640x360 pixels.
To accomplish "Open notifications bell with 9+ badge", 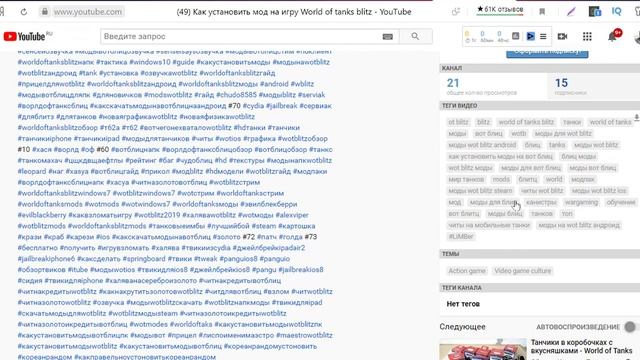I will [x=613, y=36].
